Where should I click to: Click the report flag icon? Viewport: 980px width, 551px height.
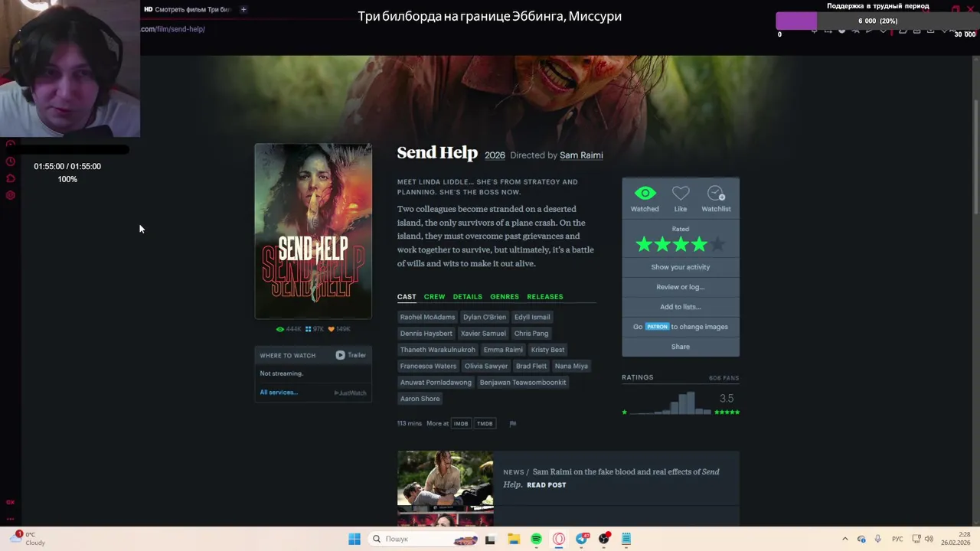[513, 423]
